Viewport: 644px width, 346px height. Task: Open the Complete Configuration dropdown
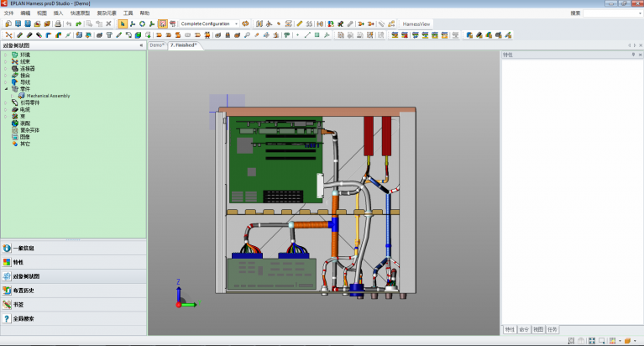coord(235,24)
